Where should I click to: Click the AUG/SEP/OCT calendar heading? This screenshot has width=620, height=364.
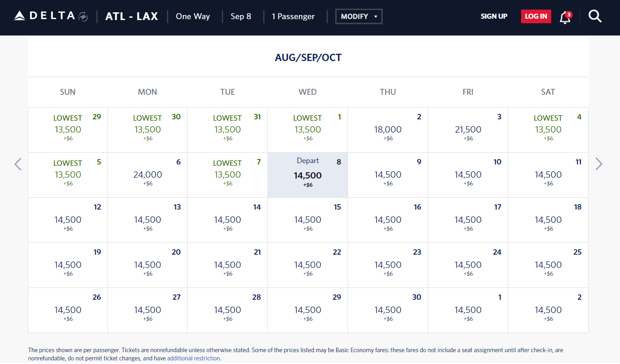point(308,57)
